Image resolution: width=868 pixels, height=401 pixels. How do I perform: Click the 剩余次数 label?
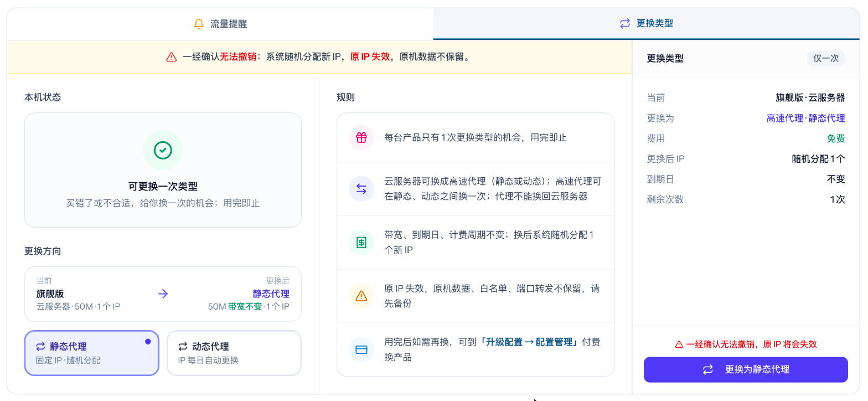[665, 199]
